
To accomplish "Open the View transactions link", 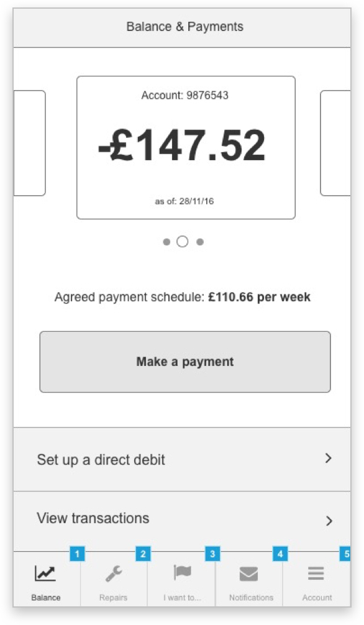I will (x=182, y=521).
